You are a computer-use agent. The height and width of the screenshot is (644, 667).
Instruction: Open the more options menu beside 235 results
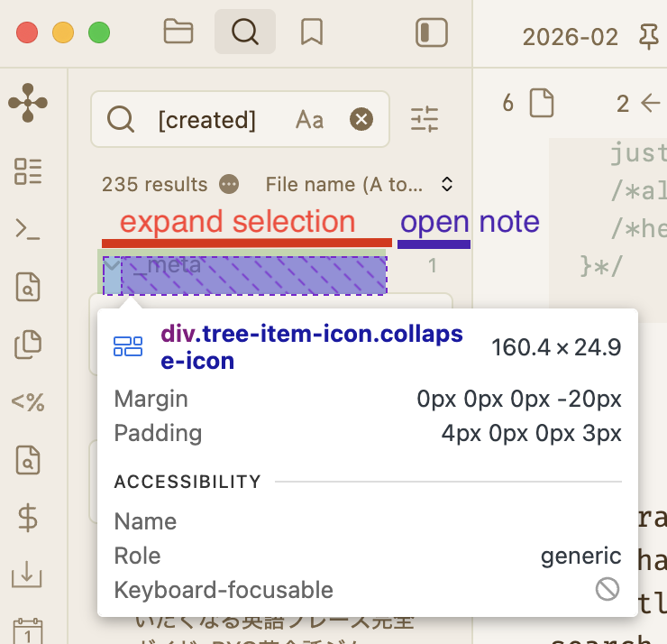pos(229,185)
